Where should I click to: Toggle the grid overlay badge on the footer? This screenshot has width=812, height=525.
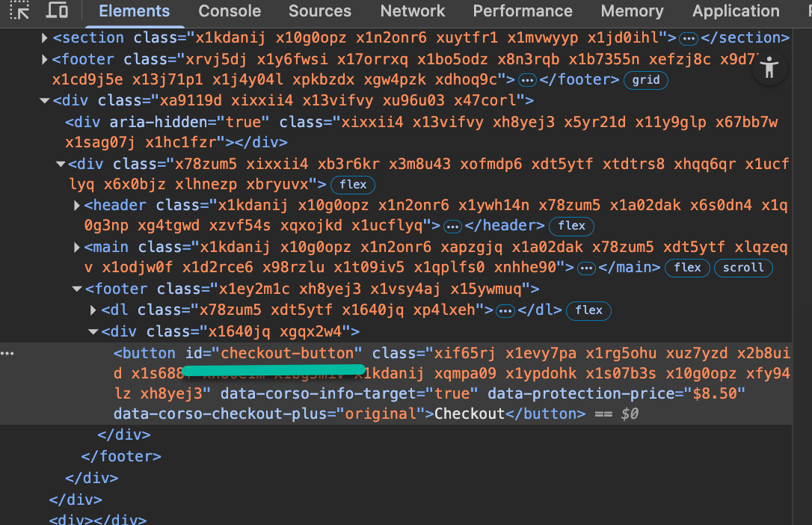[x=645, y=80]
